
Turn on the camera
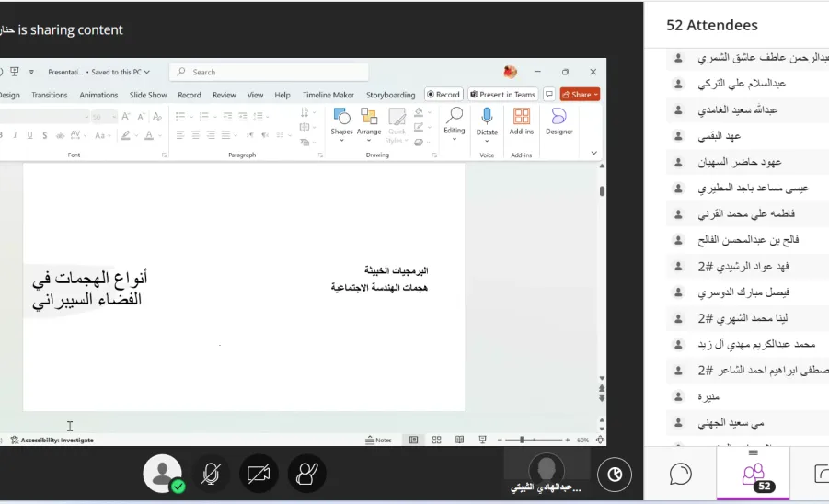[x=259, y=474]
